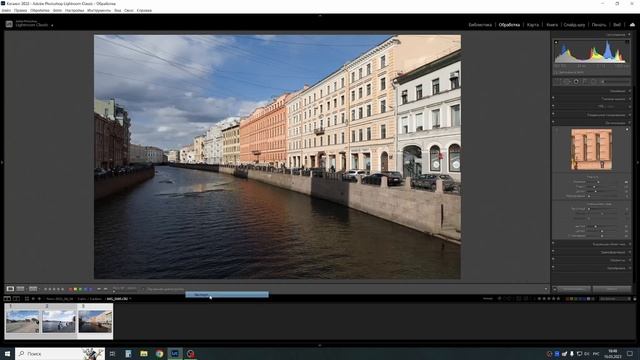The height and width of the screenshot is (360, 640).
Task: Switch to Слайд-шоу module
Action: pos(574,25)
